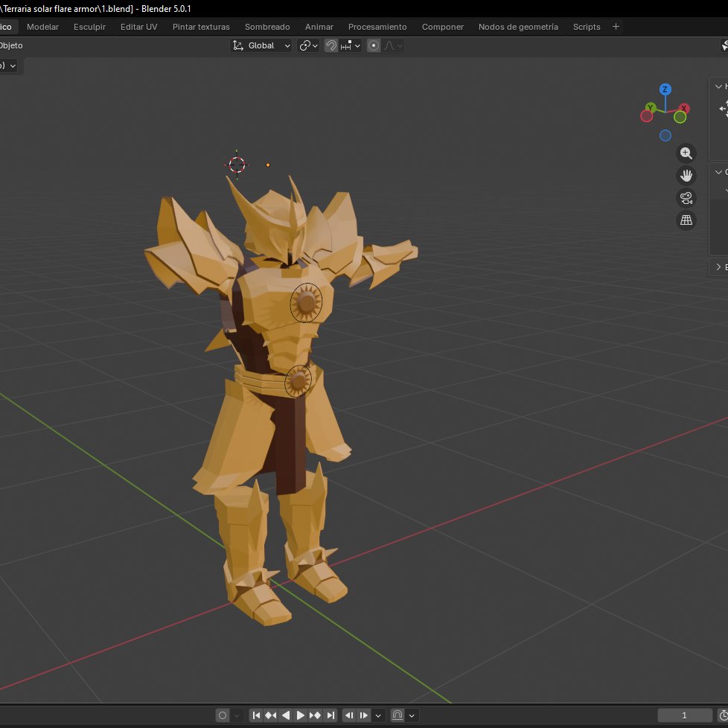
Task: Open the frame step options dropdown
Action: (x=378, y=715)
